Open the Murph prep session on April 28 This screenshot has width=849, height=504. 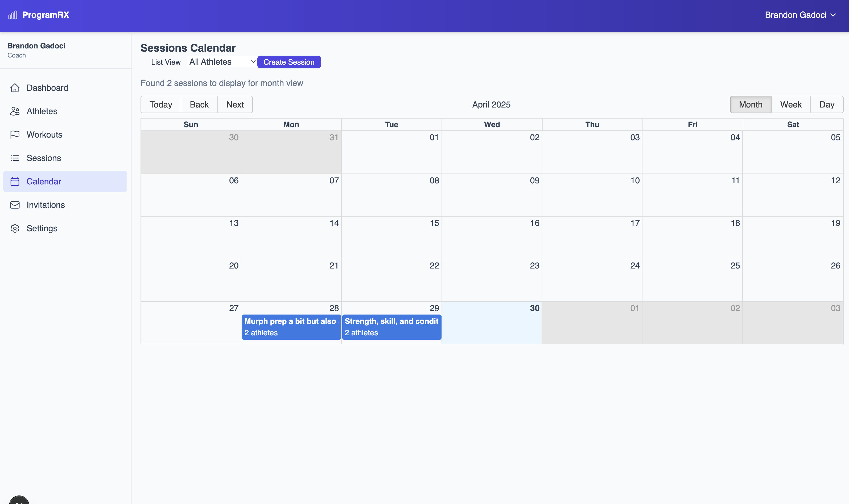(x=291, y=327)
